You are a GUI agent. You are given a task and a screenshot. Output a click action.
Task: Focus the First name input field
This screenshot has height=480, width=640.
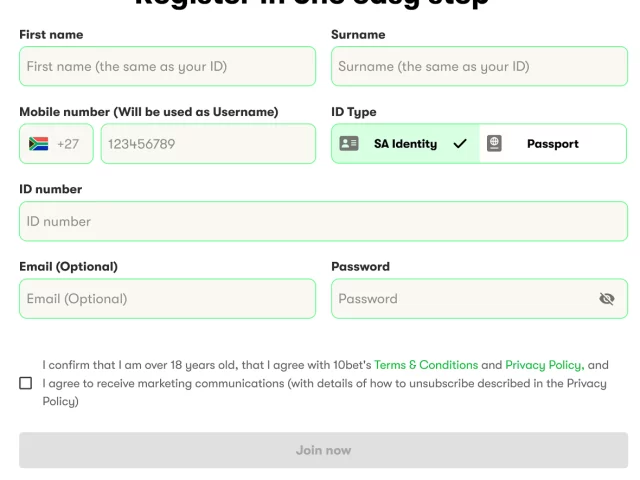[x=167, y=66]
